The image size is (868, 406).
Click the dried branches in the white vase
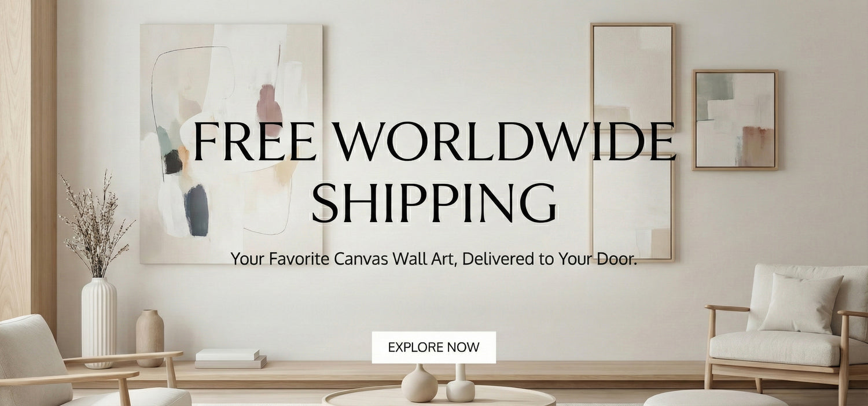(x=96, y=224)
